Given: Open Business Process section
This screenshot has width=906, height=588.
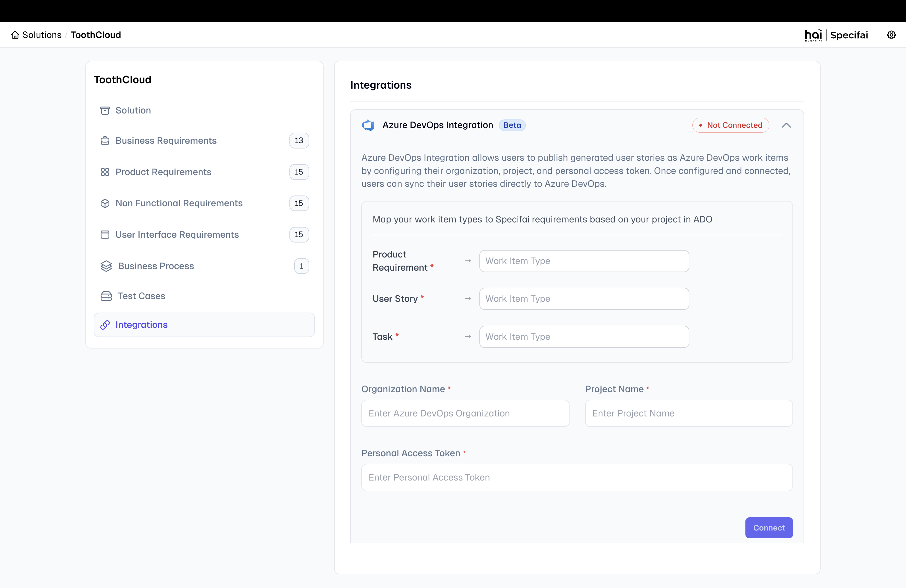Looking at the screenshot, I should pos(204,266).
